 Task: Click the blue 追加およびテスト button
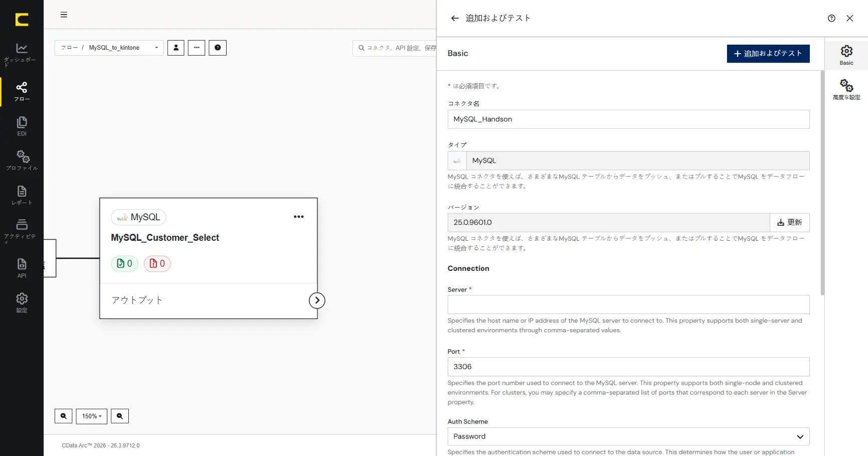768,54
